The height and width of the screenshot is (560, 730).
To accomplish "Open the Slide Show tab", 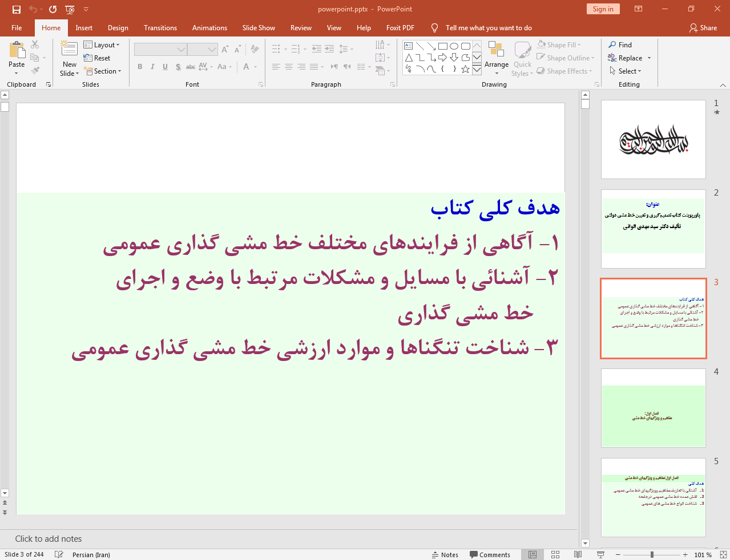I will [x=259, y=27].
